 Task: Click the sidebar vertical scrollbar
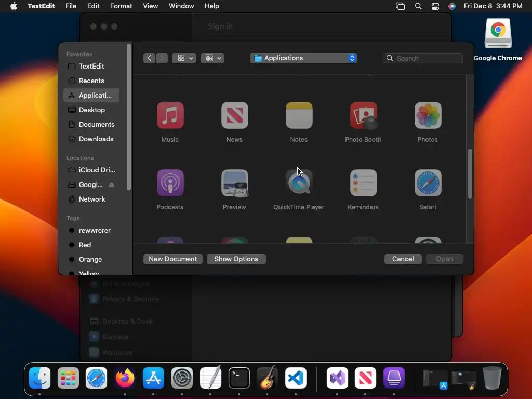[x=129, y=117]
